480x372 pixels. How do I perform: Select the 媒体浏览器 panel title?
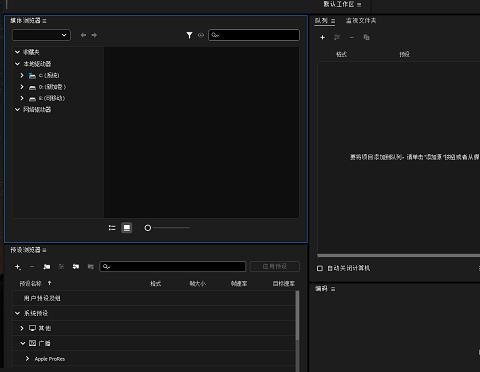(25, 21)
